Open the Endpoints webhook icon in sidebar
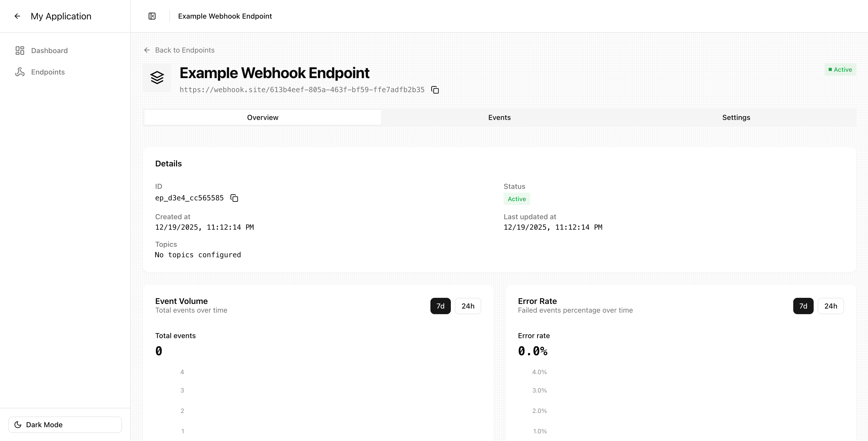Screen dimensions: 868x441 pos(20,72)
